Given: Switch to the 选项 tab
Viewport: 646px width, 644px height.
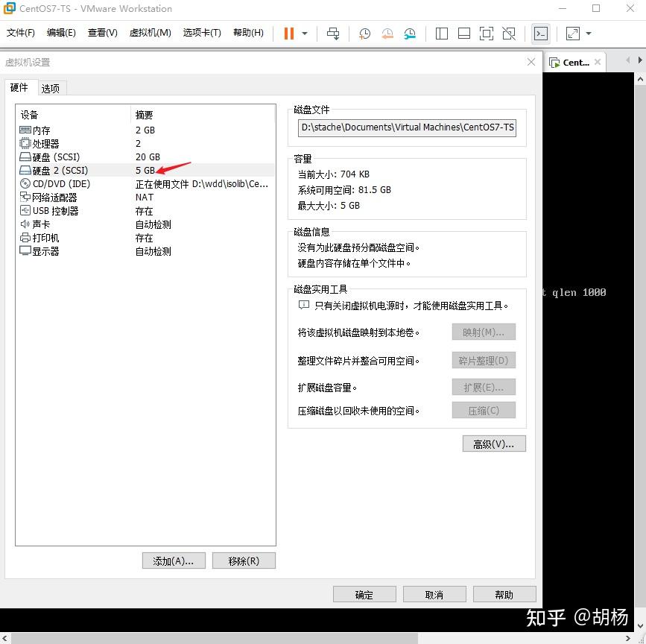Looking at the screenshot, I should [x=50, y=89].
